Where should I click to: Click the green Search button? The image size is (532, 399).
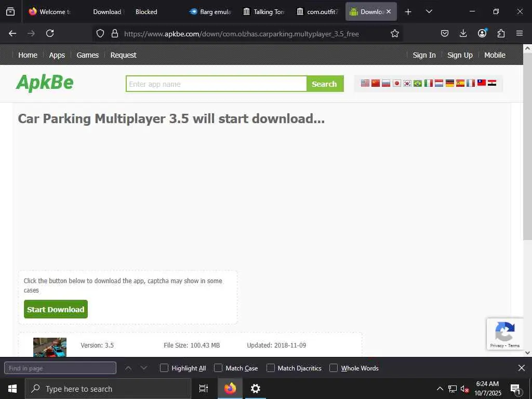[x=325, y=84]
